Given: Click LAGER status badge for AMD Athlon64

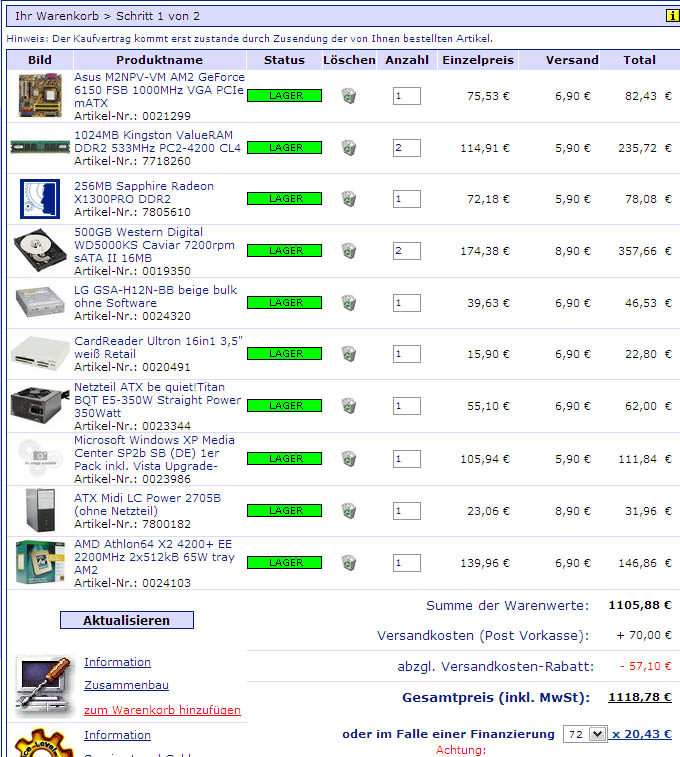Looking at the screenshot, I should click(x=285, y=562).
